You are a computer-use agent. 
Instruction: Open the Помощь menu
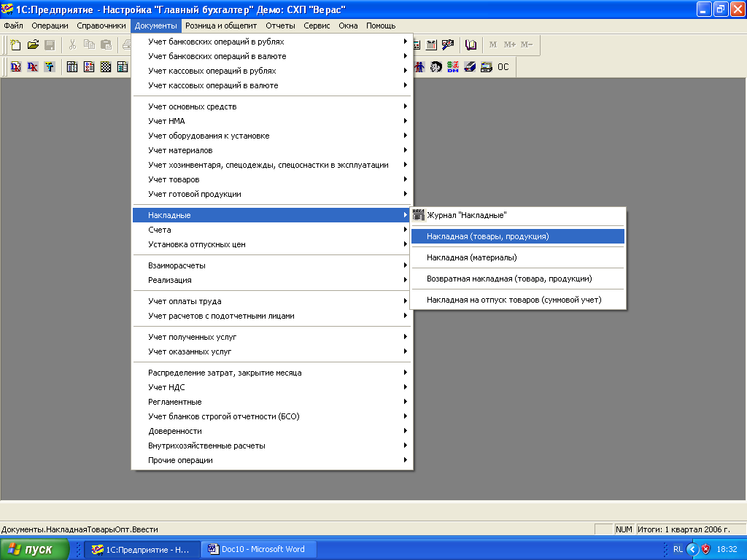(381, 26)
